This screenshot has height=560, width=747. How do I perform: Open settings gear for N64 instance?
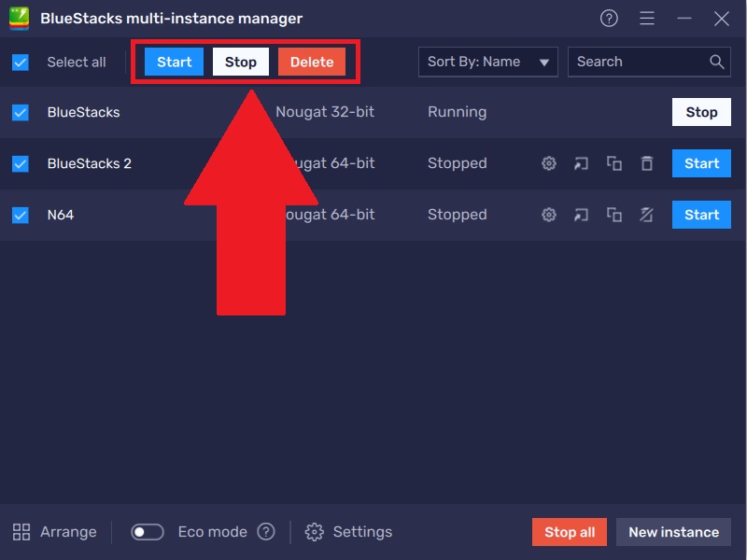pyautogui.click(x=549, y=215)
